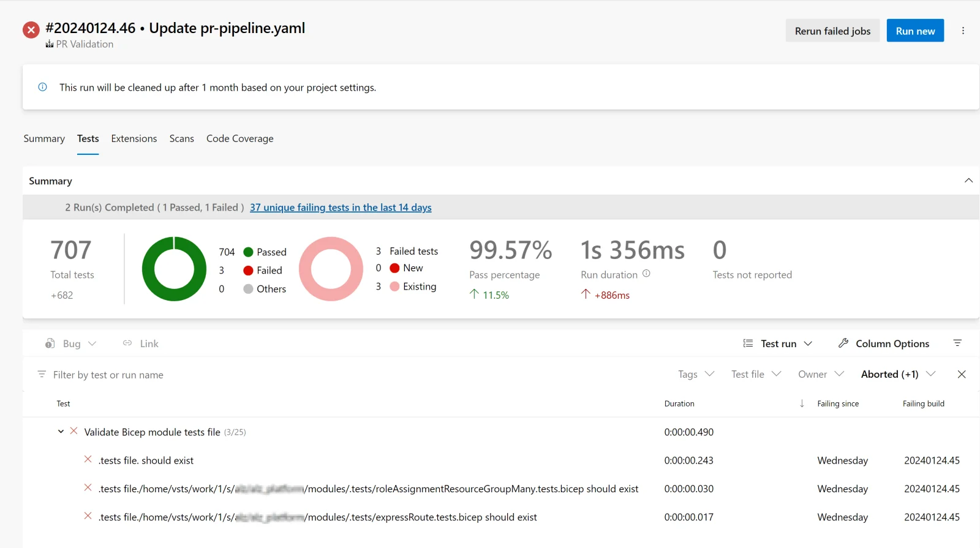Click the pink Failed tests donut chart
Viewport: 980px width, 548px height.
point(331,269)
